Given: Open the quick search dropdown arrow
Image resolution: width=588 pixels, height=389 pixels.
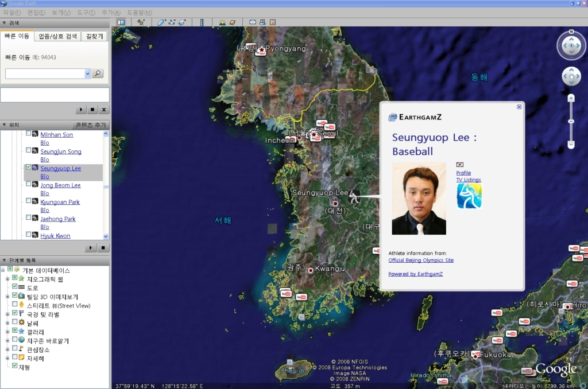Looking at the screenshot, I should (88, 73).
